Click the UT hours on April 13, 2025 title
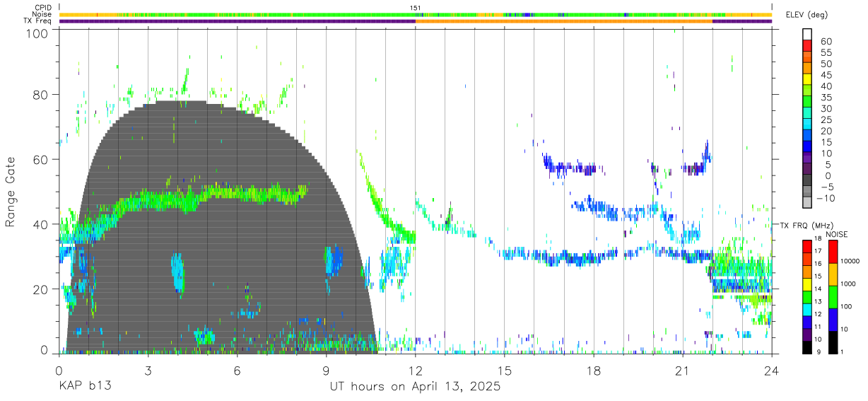 click(x=415, y=387)
